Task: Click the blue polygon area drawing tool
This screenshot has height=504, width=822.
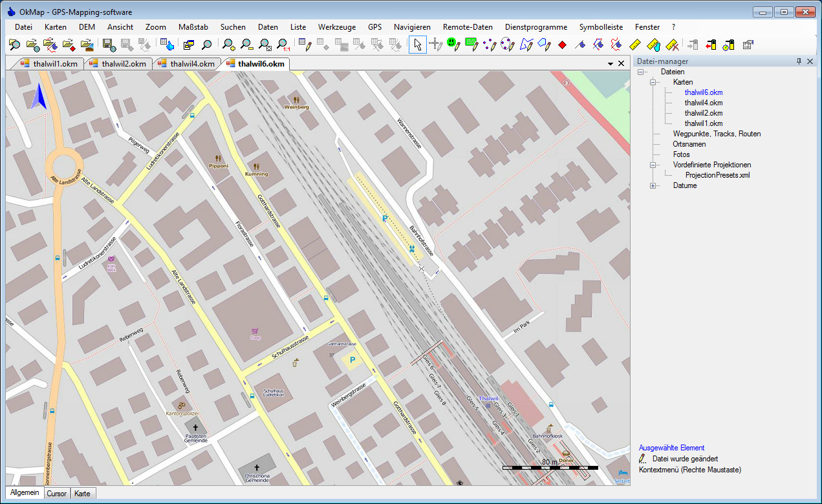Action: [544, 45]
